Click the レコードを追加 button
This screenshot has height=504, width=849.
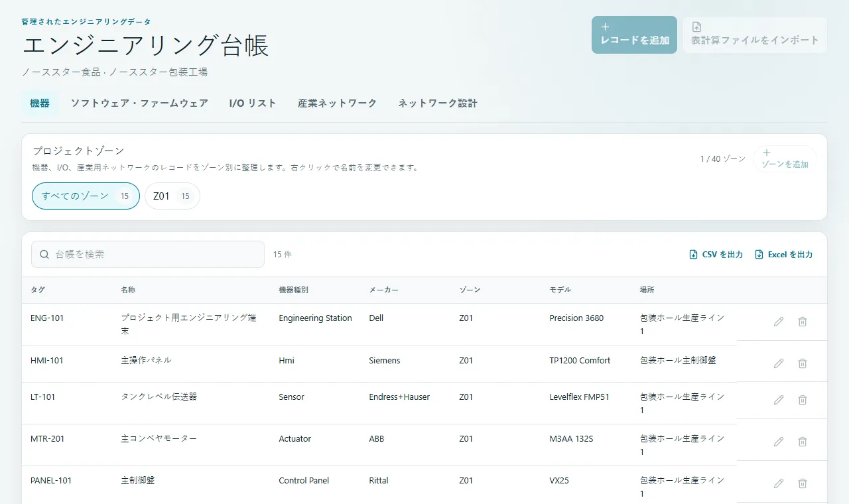(634, 34)
